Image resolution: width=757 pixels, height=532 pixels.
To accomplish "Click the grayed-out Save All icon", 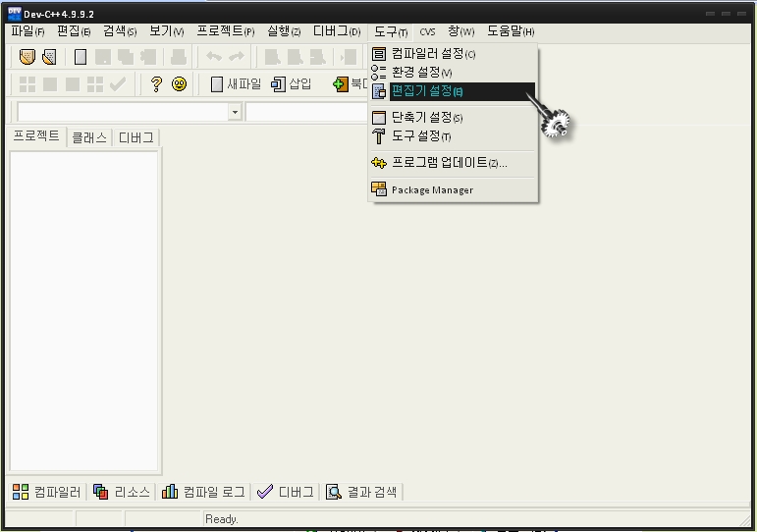I will click(126, 57).
